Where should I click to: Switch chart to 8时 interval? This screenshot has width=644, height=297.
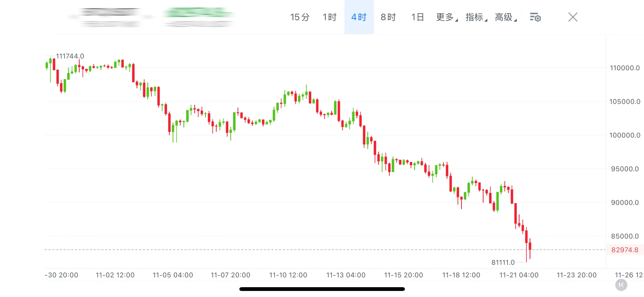point(388,17)
